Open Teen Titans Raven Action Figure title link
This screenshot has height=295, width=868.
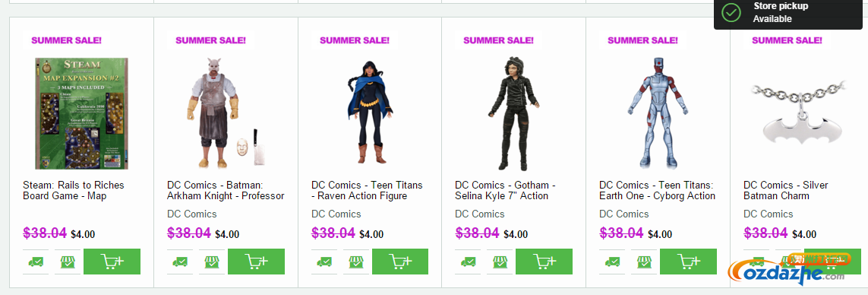click(x=367, y=190)
